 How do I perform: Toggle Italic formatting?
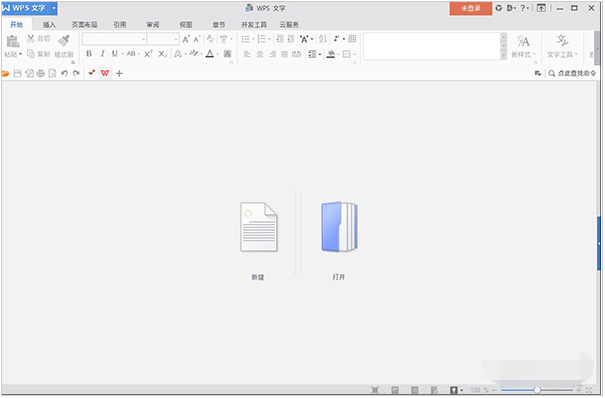point(102,54)
